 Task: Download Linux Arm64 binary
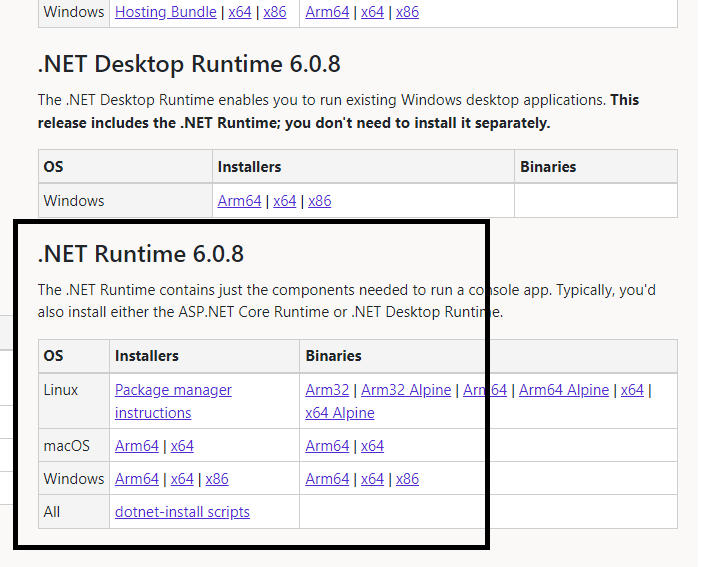[x=485, y=390]
